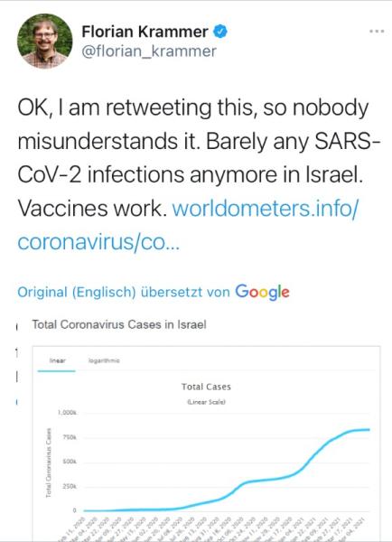Click the '(Linear Scale)' chart subtitle

[206, 402]
